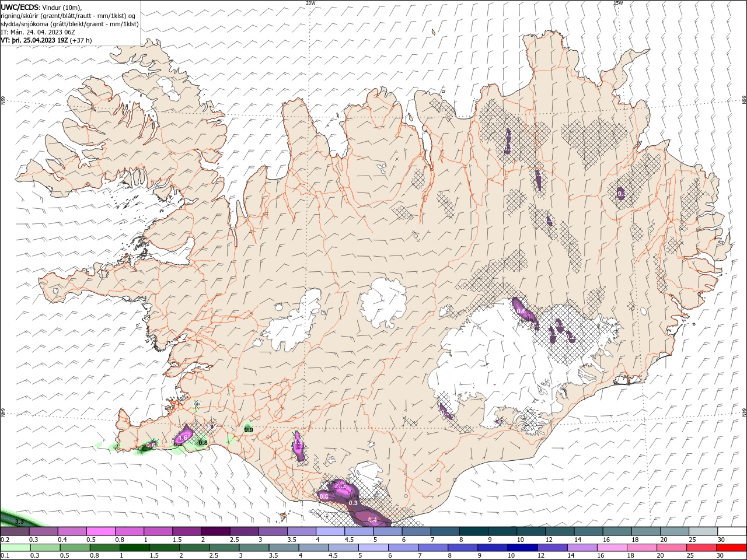
Task: Click the 0.2 label on the snow scale
Action: point(5,540)
